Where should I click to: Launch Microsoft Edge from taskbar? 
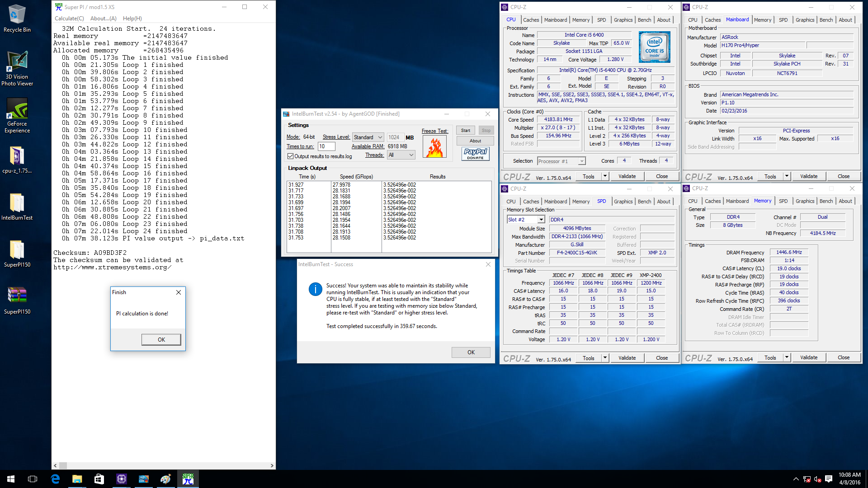tap(55, 479)
